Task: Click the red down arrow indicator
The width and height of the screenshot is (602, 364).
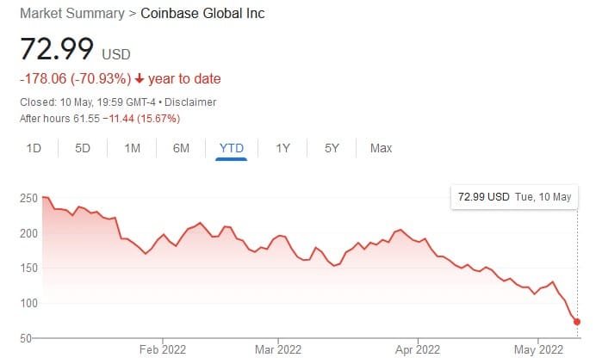Action: (x=139, y=79)
